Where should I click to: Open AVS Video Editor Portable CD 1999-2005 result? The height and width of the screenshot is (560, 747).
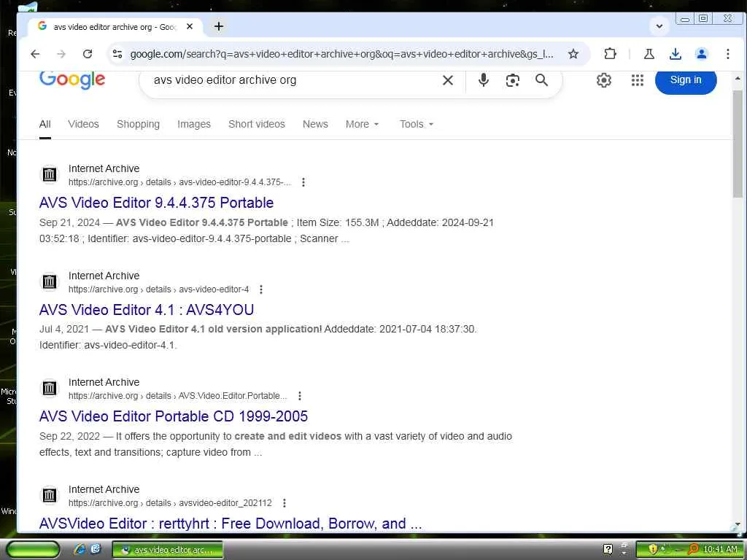pyautogui.click(x=174, y=416)
